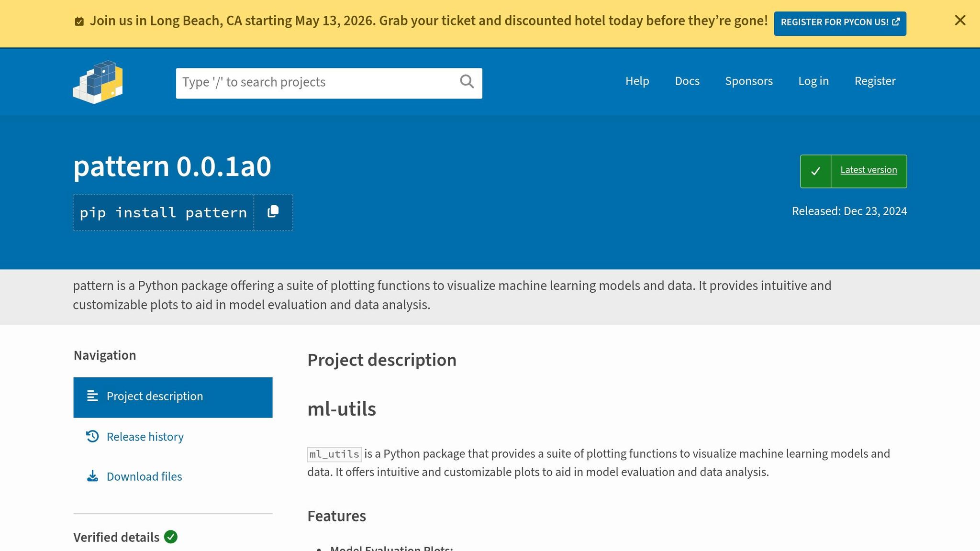Copy pip install command to clipboard
This screenshot has height=551, width=980.
click(x=273, y=212)
